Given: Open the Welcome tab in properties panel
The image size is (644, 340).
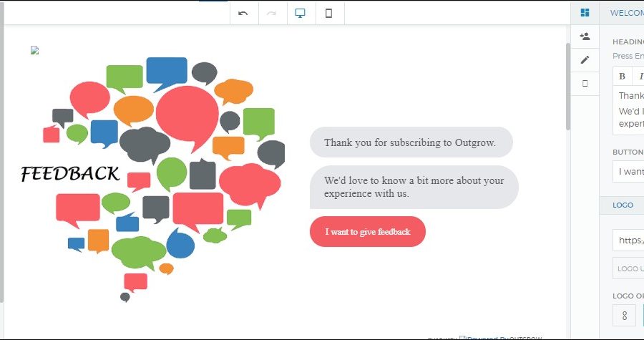Looking at the screenshot, I should (626, 12).
